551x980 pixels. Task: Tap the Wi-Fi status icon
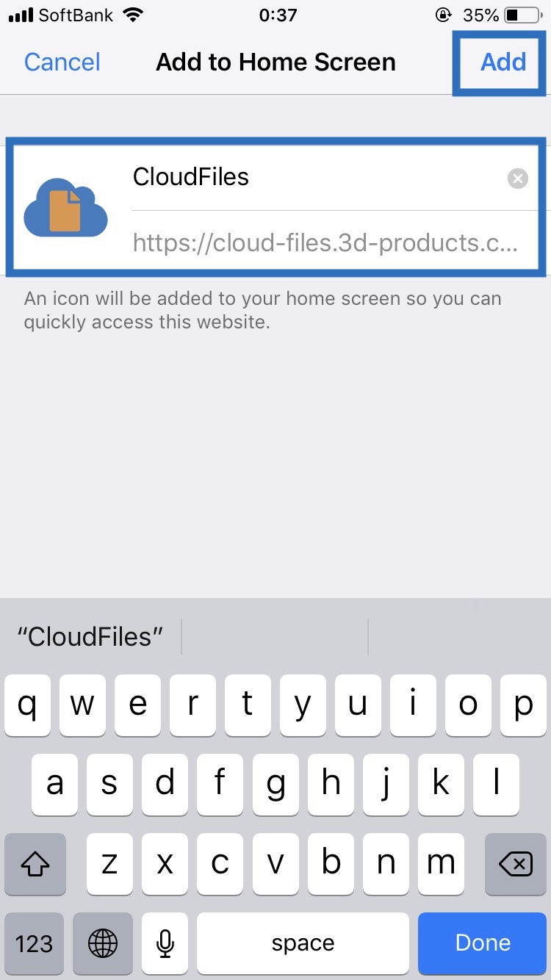(133, 15)
